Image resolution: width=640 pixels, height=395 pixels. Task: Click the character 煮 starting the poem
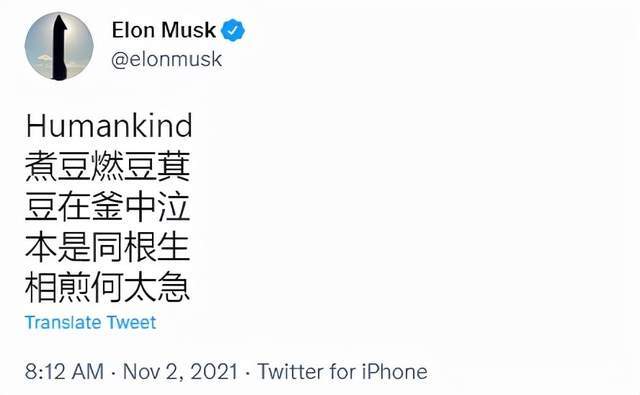point(41,166)
